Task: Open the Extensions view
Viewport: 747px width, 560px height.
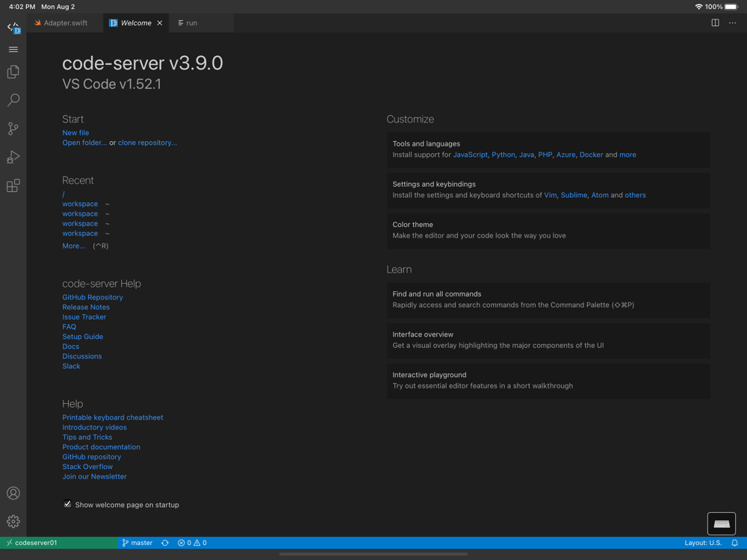Action: pos(13,185)
